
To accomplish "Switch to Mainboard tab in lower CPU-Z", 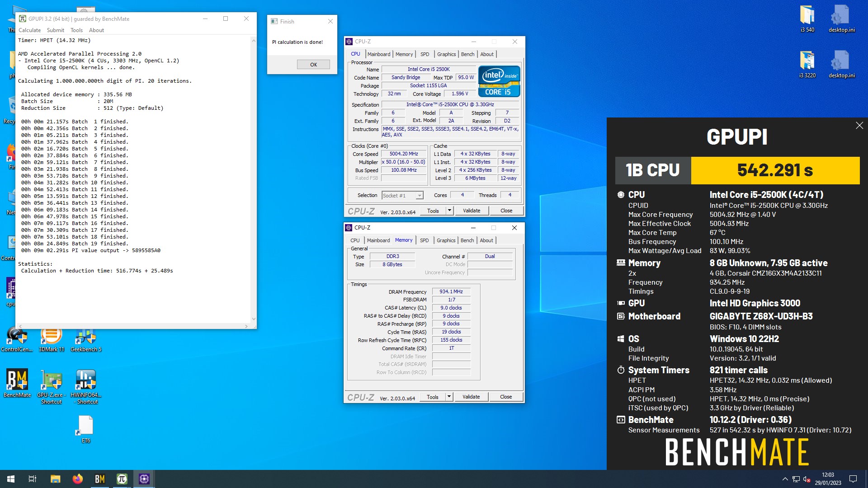I will (x=378, y=240).
